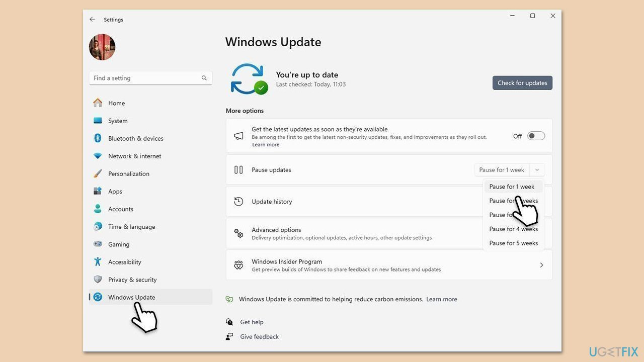Click the Update history clock icon
The height and width of the screenshot is (362, 644).
point(238,202)
